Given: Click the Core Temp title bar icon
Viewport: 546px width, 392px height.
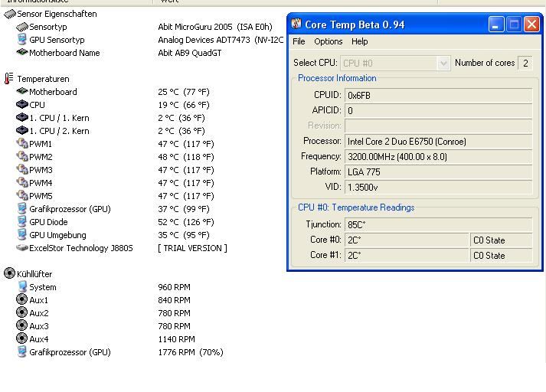Looking at the screenshot, I should point(296,24).
